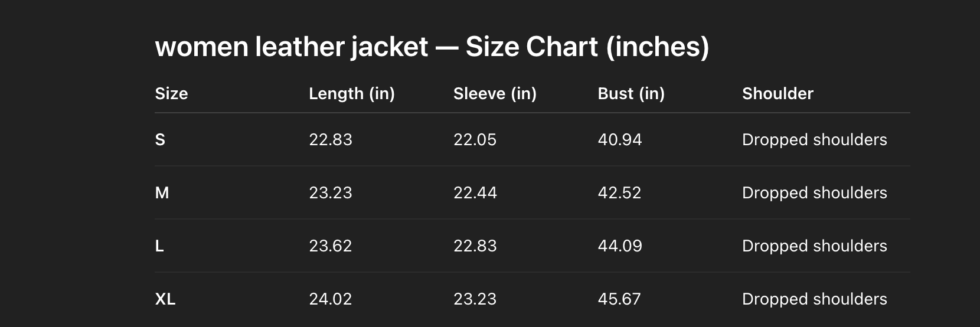Click the Sleeve (in) column header
The width and height of the screenshot is (980, 327).
[495, 93]
